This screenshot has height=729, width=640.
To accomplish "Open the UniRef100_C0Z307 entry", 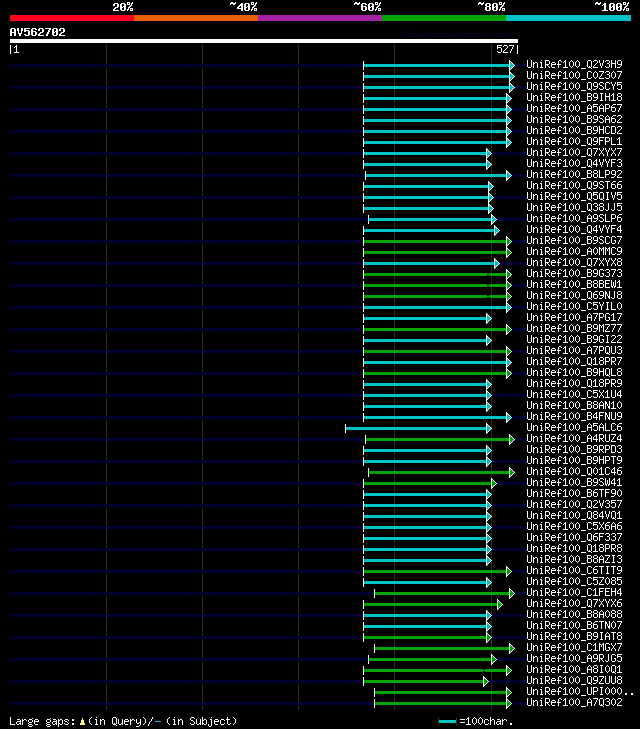I will pyautogui.click(x=574, y=75).
